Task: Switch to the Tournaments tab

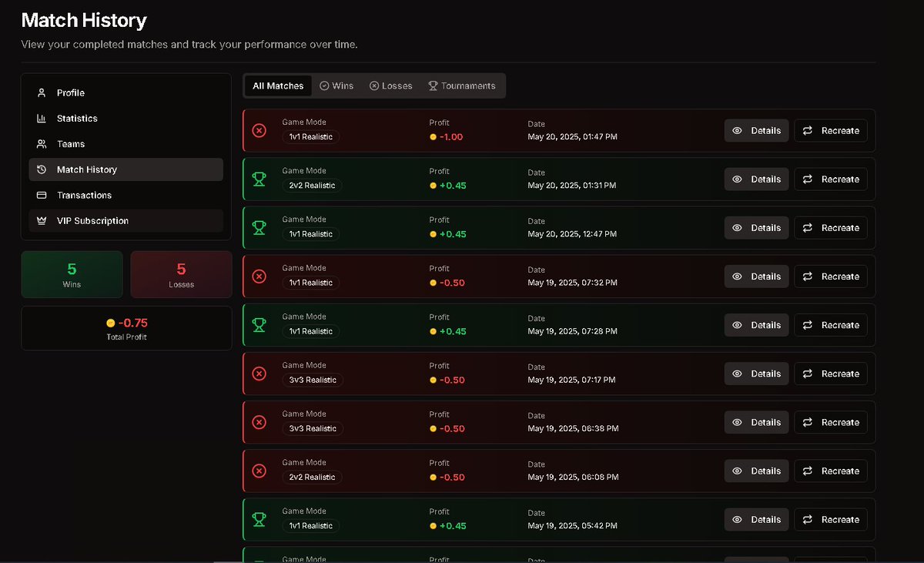Action: (x=462, y=86)
